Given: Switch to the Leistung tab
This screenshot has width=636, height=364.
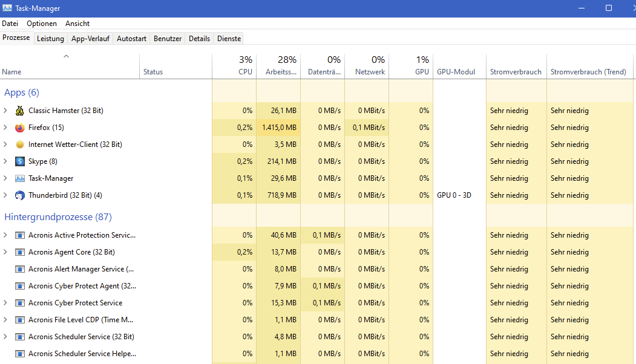Looking at the screenshot, I should (50, 39).
